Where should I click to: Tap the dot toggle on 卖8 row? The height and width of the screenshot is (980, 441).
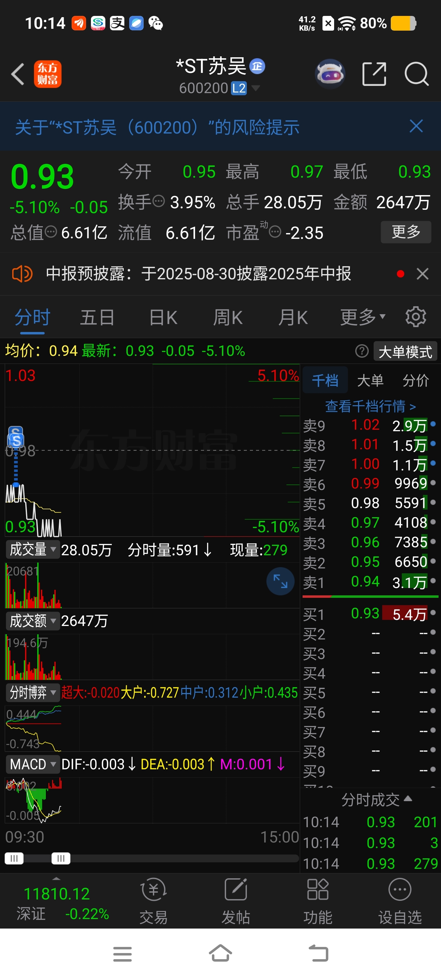click(433, 443)
